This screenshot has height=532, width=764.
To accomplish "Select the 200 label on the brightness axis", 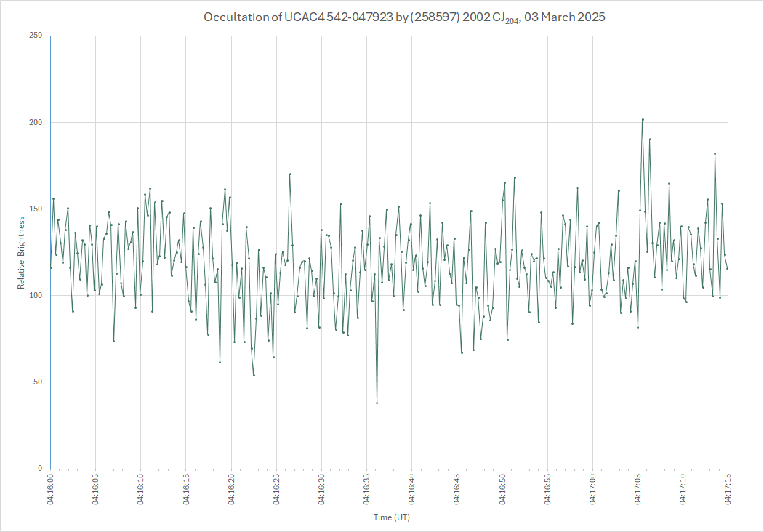I will click(x=36, y=122).
